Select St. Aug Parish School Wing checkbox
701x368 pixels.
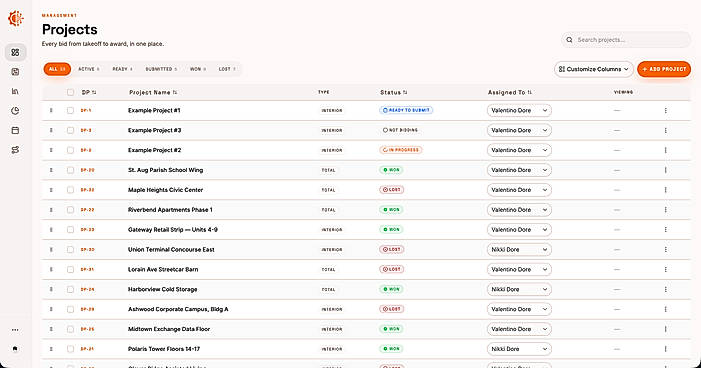[70, 170]
